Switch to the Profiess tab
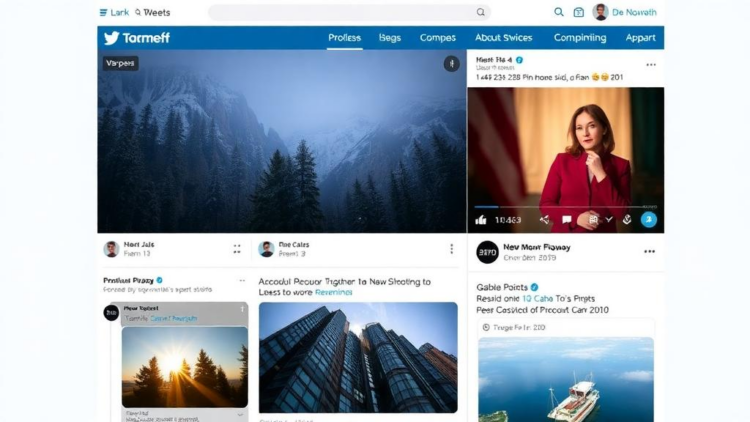Viewport: 750px width, 422px height. pyautogui.click(x=344, y=38)
